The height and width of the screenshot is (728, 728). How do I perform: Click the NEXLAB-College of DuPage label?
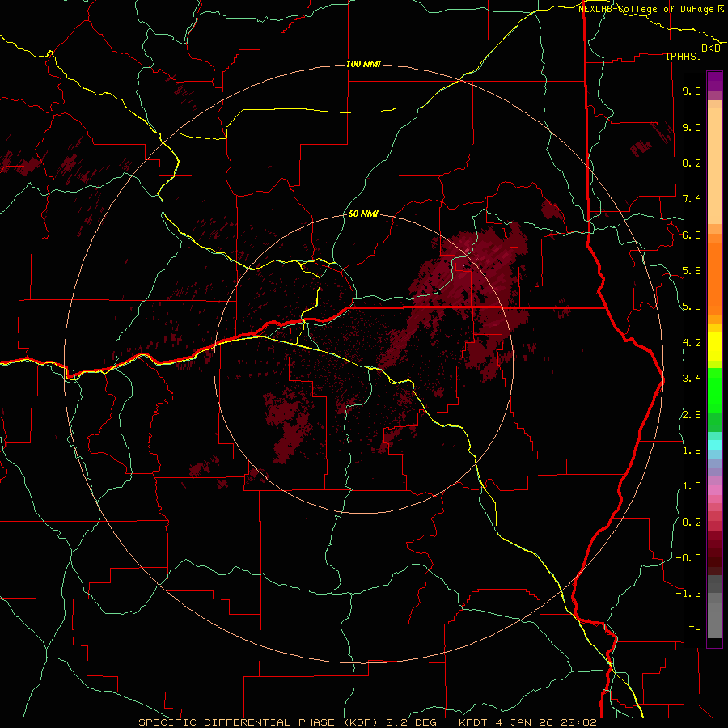pos(645,9)
